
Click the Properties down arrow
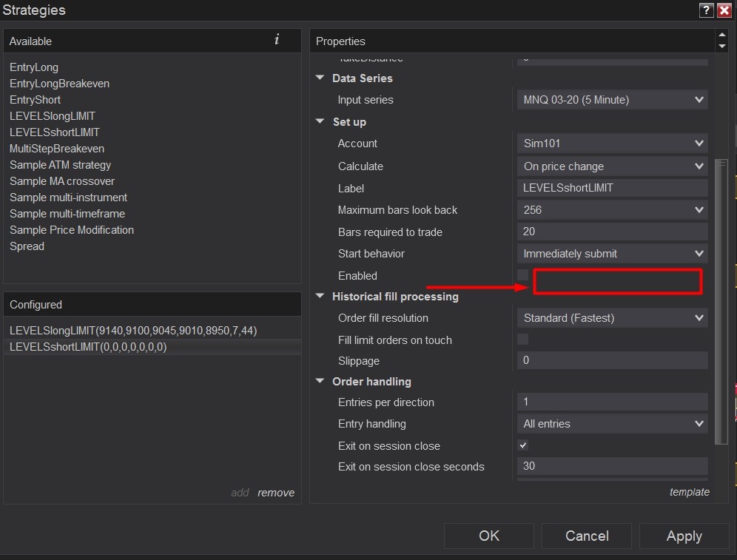coord(722,46)
